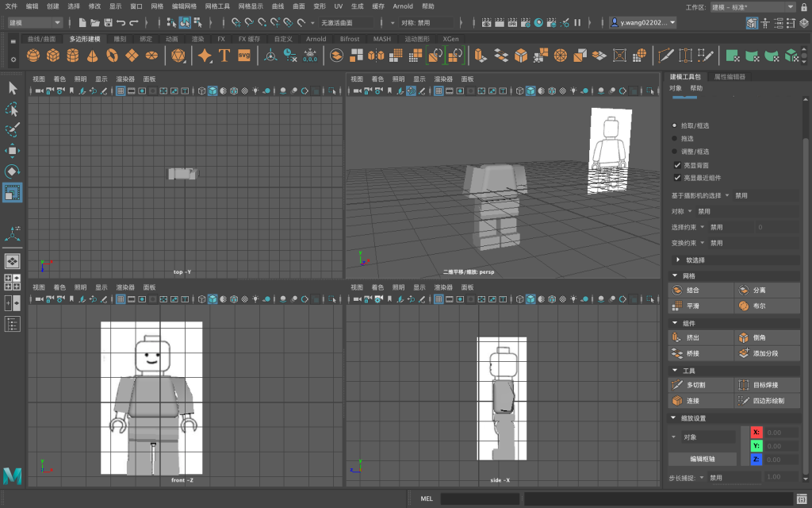The image size is (812, 508).
Task: Click the 编辑枢轴 button
Action: 703,459
